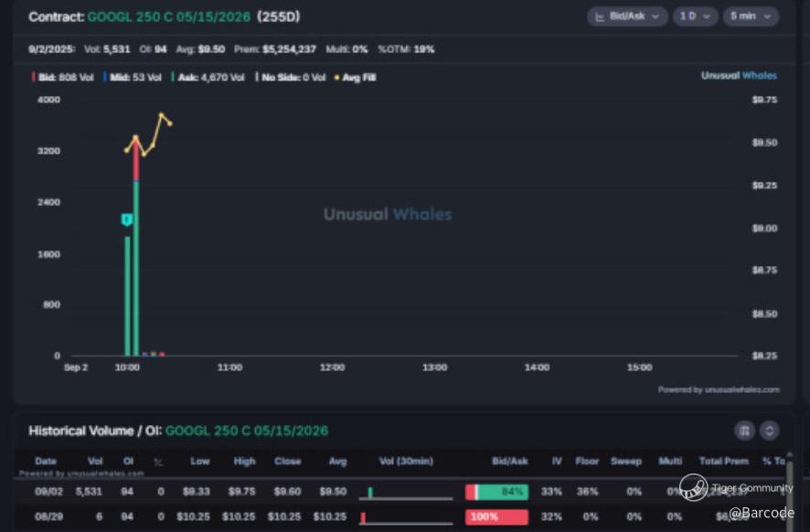Click the $9.75 high price cell
Screen dimensions: 810x532
(x=241, y=491)
